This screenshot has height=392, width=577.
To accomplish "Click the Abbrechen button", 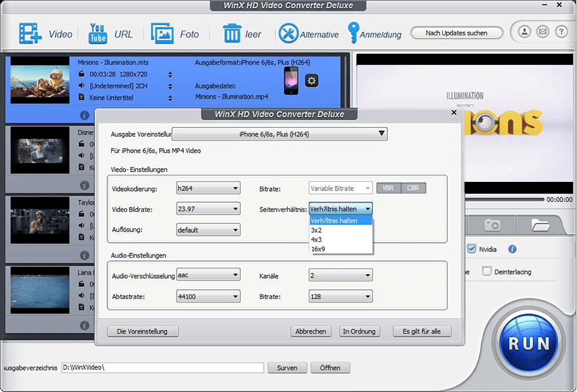I will pos(311,331).
